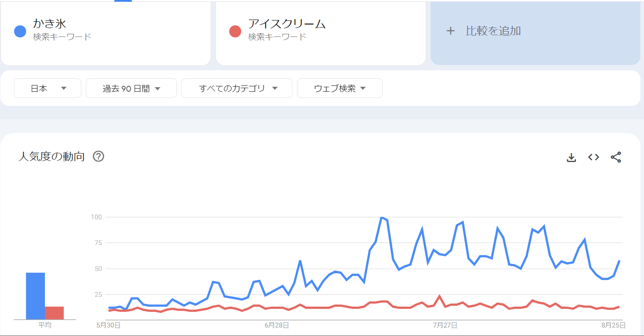Click the 100 peak on blue line
Image resolution: width=644 pixels, height=336 pixels.
point(382,218)
